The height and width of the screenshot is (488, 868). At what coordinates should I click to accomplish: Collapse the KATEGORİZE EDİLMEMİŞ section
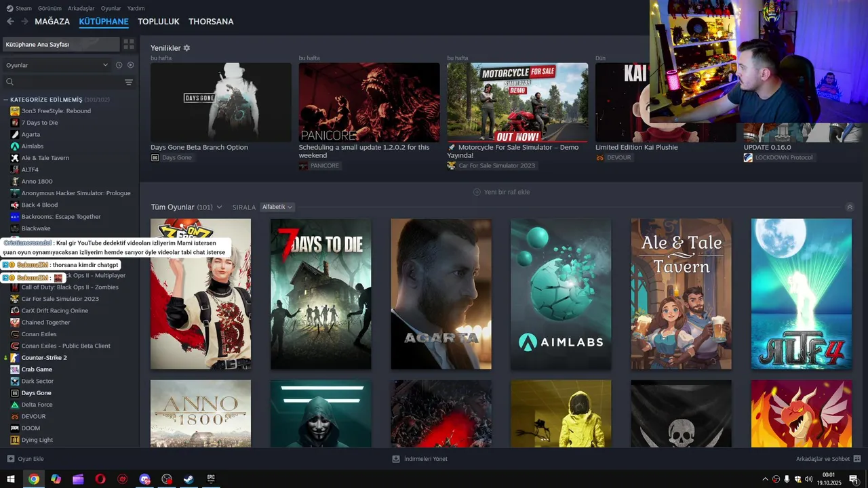[6, 100]
